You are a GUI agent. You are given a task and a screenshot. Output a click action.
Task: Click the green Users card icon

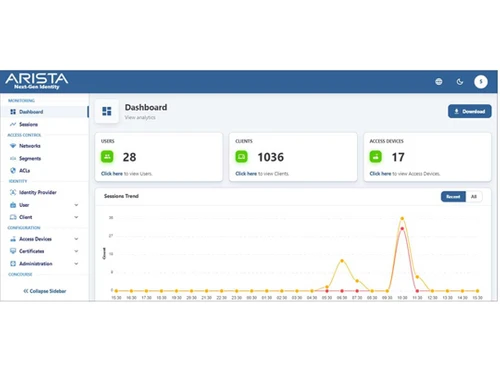coord(107,156)
